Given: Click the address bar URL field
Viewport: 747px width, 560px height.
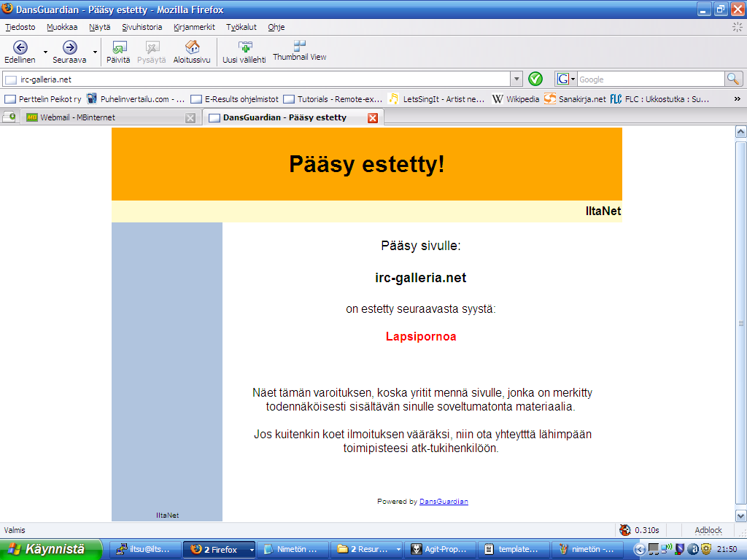Looking at the screenshot, I should (x=258, y=79).
